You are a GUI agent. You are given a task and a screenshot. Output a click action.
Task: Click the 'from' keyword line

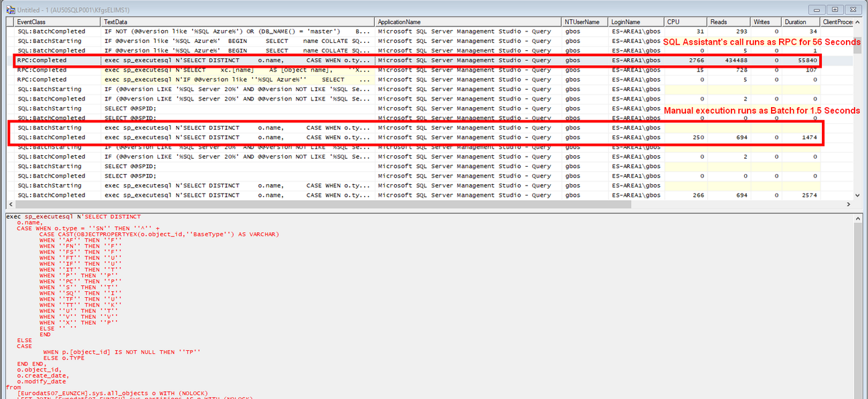point(13,387)
